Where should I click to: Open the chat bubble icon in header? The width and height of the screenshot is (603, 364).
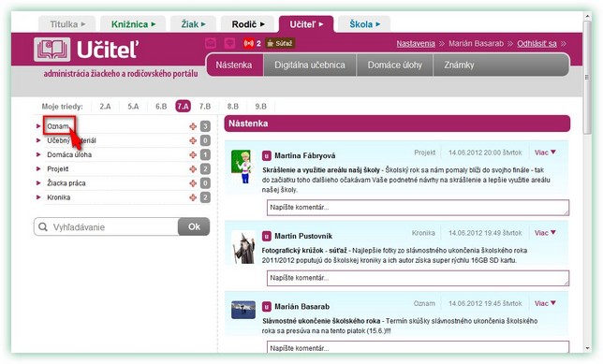(230, 43)
